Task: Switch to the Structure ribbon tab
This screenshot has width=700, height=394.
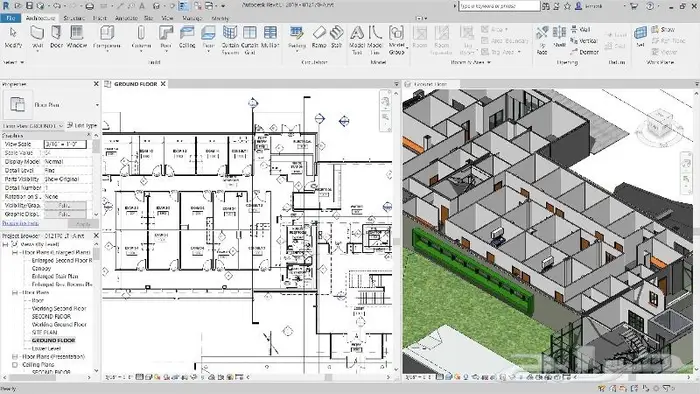Action: pyautogui.click(x=74, y=18)
